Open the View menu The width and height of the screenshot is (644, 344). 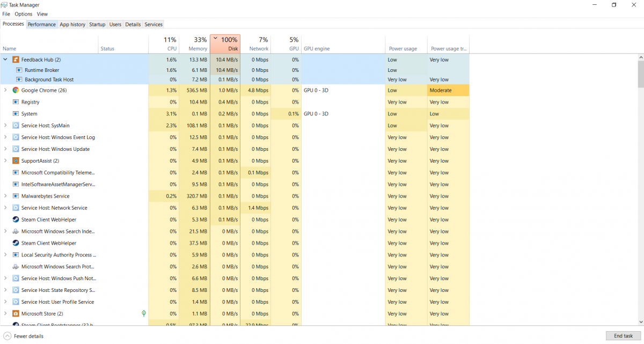(x=42, y=14)
